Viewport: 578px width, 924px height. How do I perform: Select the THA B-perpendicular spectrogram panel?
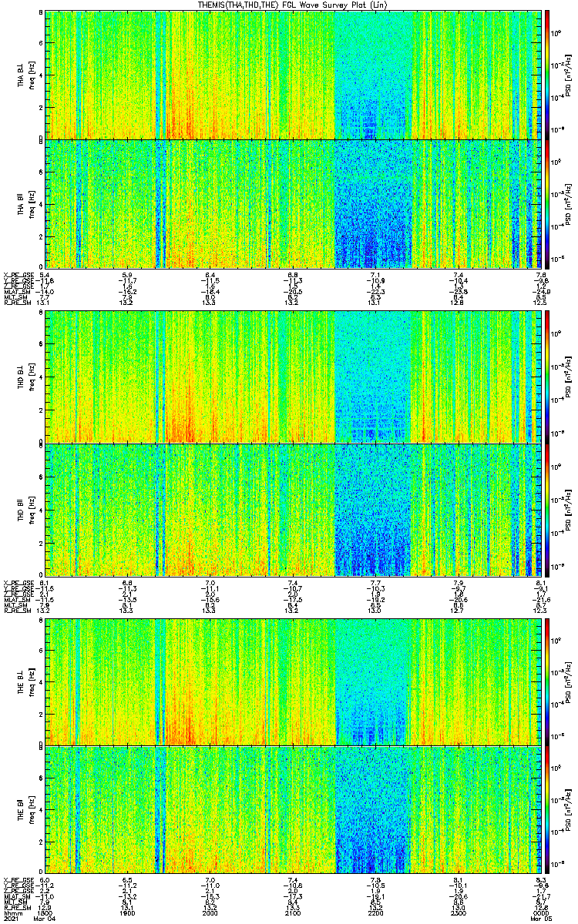(293, 74)
